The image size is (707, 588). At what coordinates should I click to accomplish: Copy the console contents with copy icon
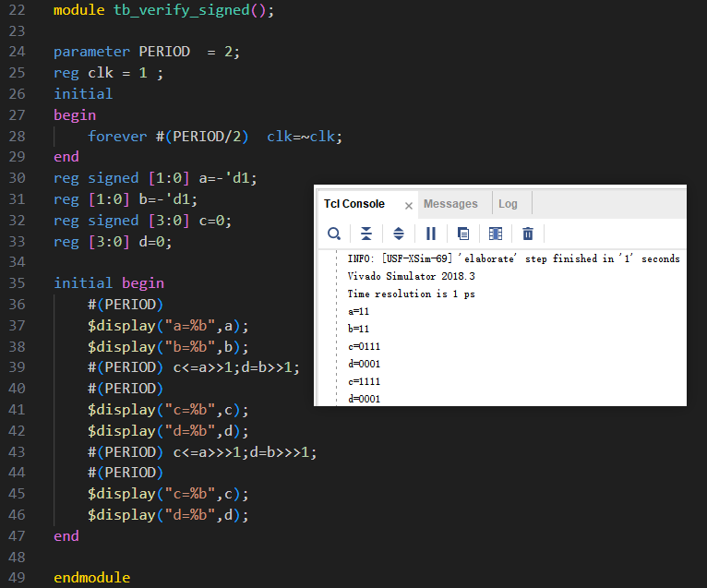click(x=463, y=234)
